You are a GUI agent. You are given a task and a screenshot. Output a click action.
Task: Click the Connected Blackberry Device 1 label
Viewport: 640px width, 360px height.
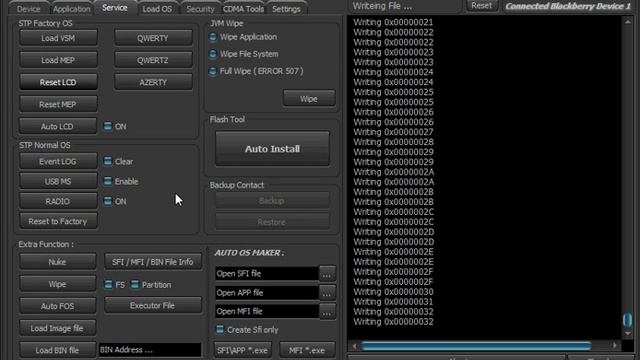(568, 6)
